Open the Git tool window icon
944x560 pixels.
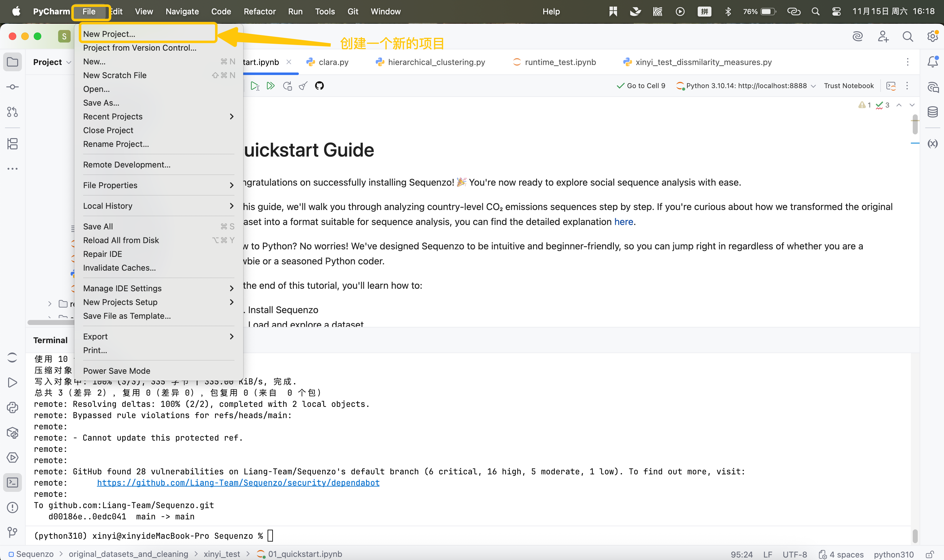[13, 532]
